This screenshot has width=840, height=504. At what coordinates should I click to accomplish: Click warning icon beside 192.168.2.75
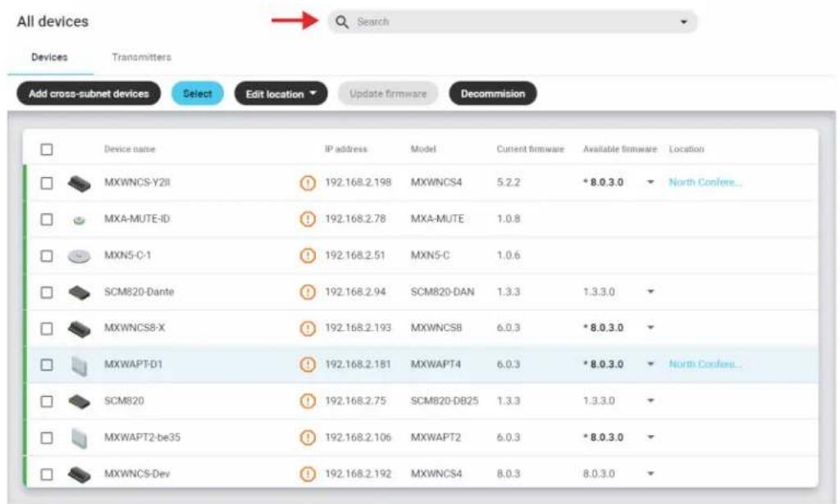308,402
